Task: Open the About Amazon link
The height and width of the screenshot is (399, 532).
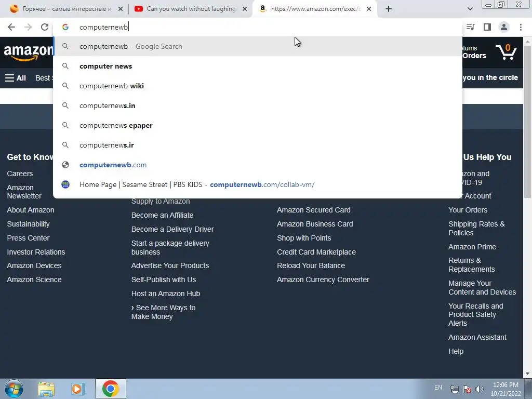Action: [x=31, y=210]
